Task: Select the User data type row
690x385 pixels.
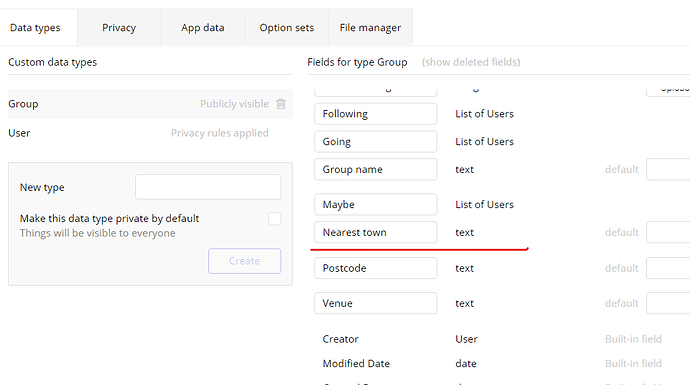Action: pos(150,133)
